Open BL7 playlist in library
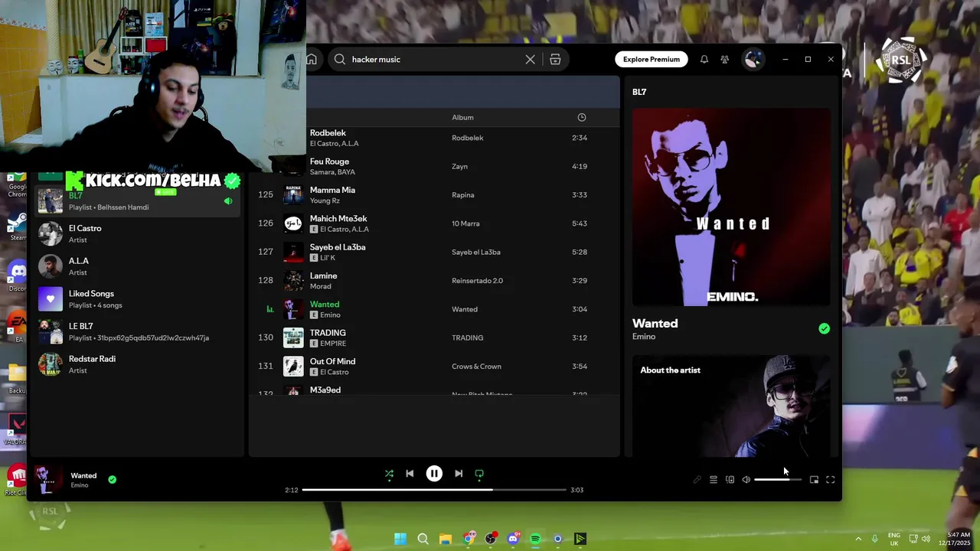Viewport: 980px width, 551px height. (138, 201)
